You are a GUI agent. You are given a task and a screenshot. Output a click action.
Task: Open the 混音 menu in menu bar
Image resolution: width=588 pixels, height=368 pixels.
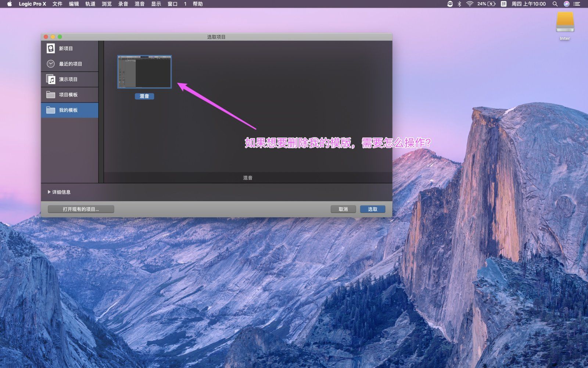point(140,4)
